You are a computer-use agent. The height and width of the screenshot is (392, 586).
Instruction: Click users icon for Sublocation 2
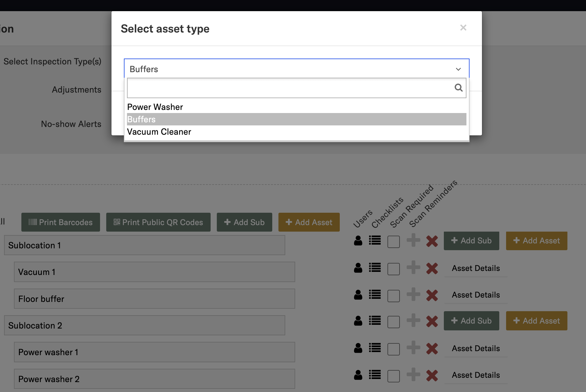point(358,321)
